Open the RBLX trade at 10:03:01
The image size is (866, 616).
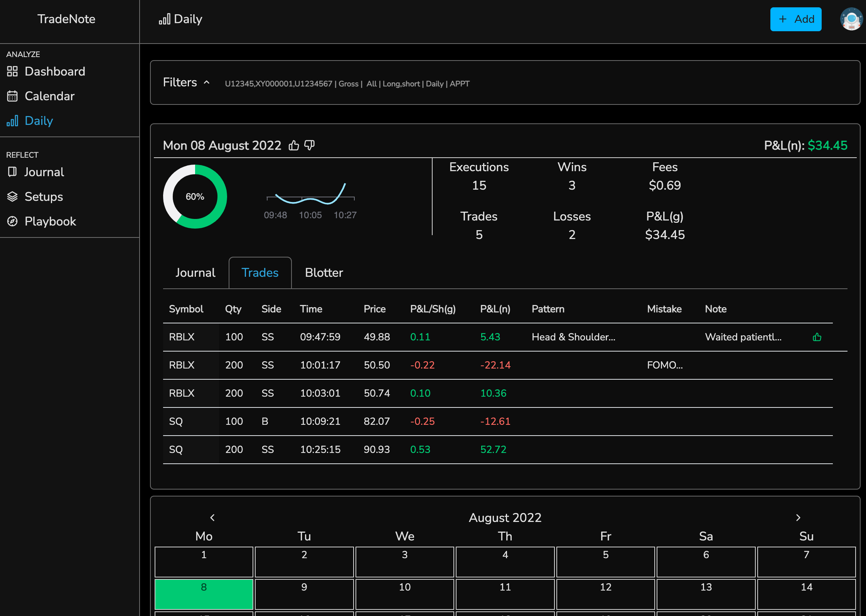pos(498,393)
